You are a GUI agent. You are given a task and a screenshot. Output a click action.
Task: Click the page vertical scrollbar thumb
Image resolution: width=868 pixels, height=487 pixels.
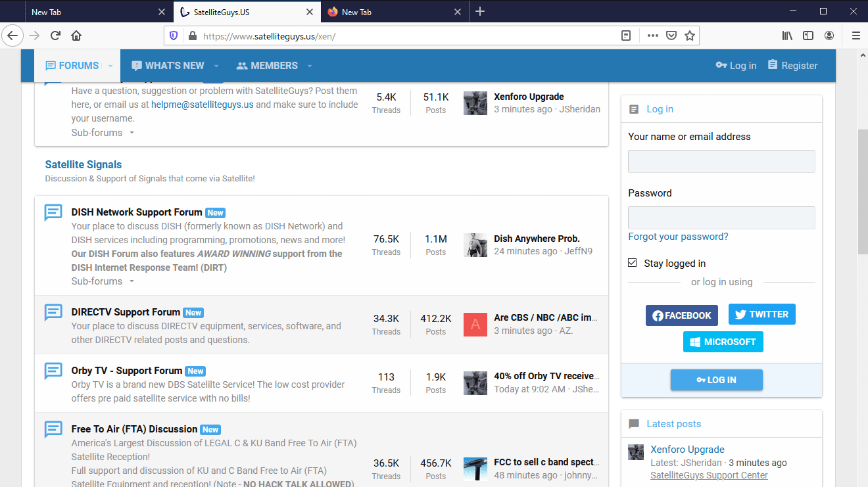[863, 191]
